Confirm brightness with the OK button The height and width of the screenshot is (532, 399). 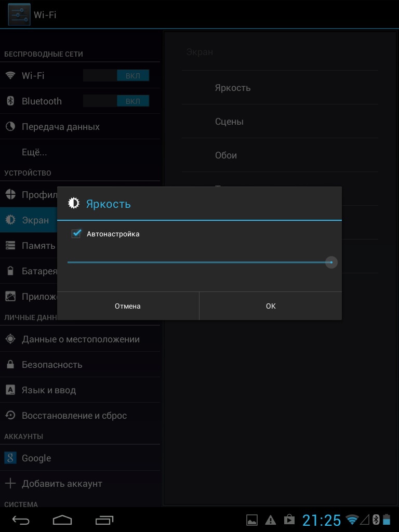point(271,306)
